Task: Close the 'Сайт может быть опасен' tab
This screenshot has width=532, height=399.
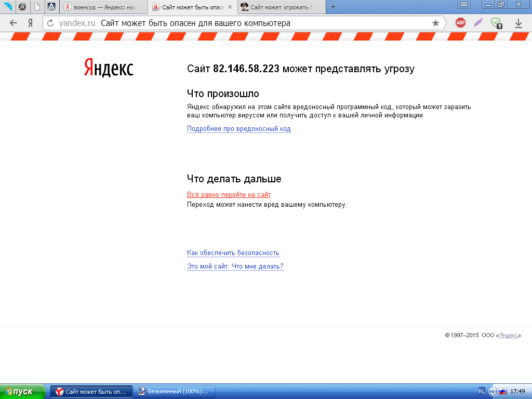Action: (230, 7)
